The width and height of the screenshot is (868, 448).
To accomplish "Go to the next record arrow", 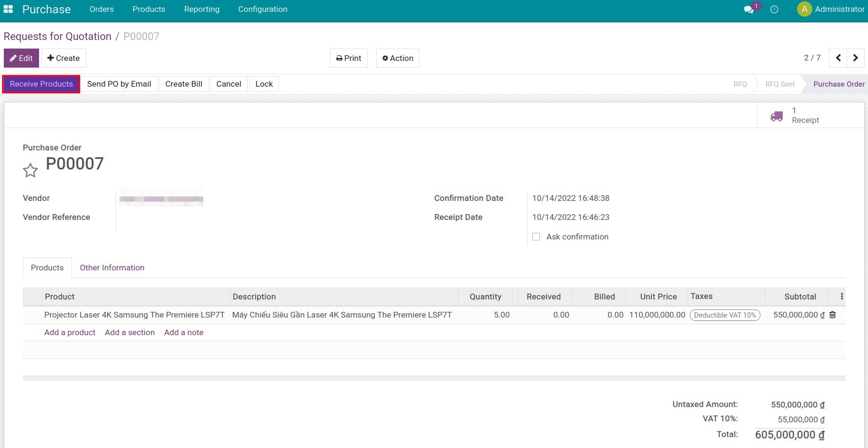I will point(856,58).
